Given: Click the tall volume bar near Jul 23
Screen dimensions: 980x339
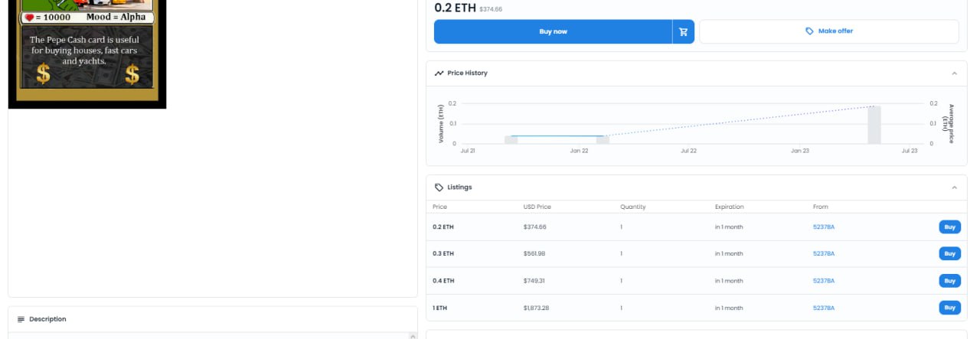Looking at the screenshot, I should 874,125.
